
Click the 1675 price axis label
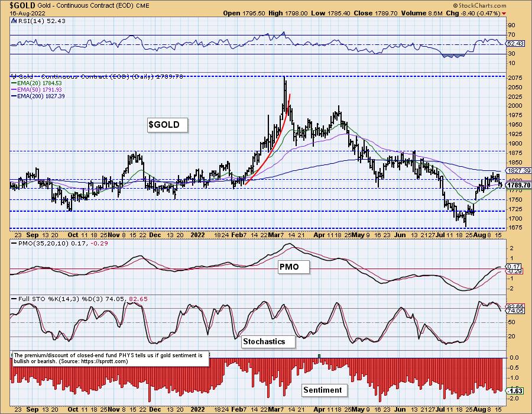(515, 227)
